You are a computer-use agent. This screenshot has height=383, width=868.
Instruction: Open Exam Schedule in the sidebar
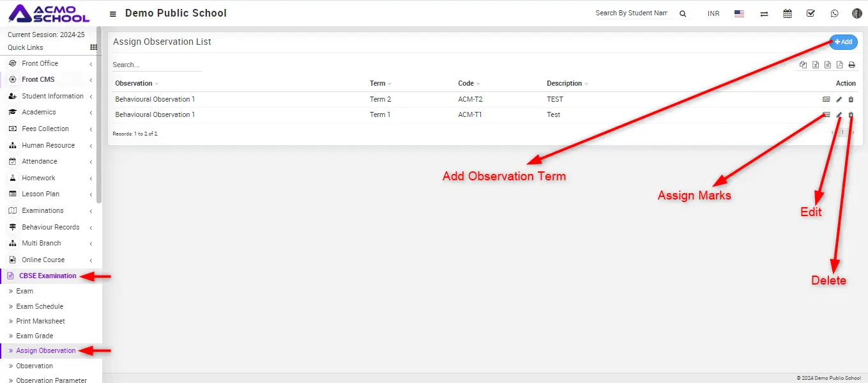click(40, 306)
